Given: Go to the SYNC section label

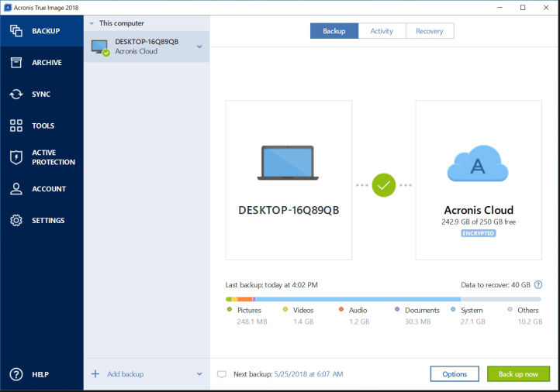Looking at the screenshot, I should pos(41,95).
